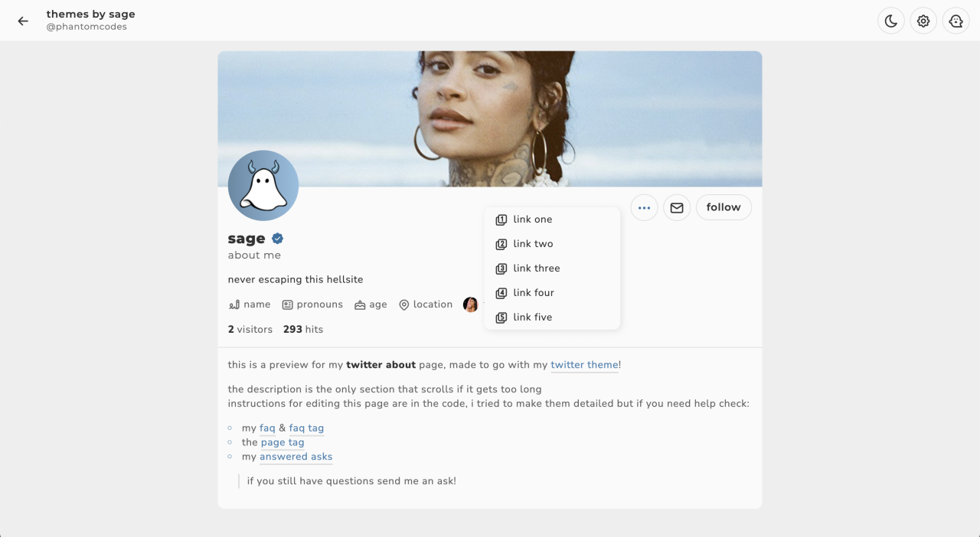Select link four menu entry
The image size is (980, 537).
(x=534, y=293)
